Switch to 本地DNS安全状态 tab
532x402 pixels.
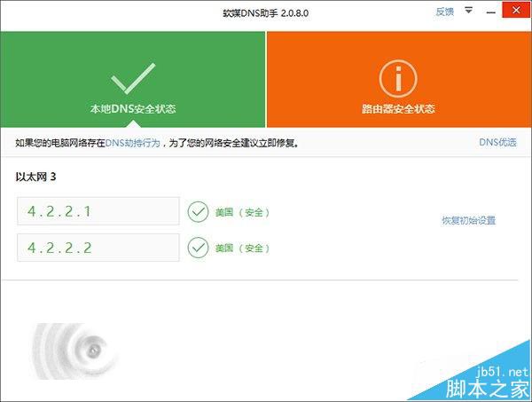tap(133, 80)
